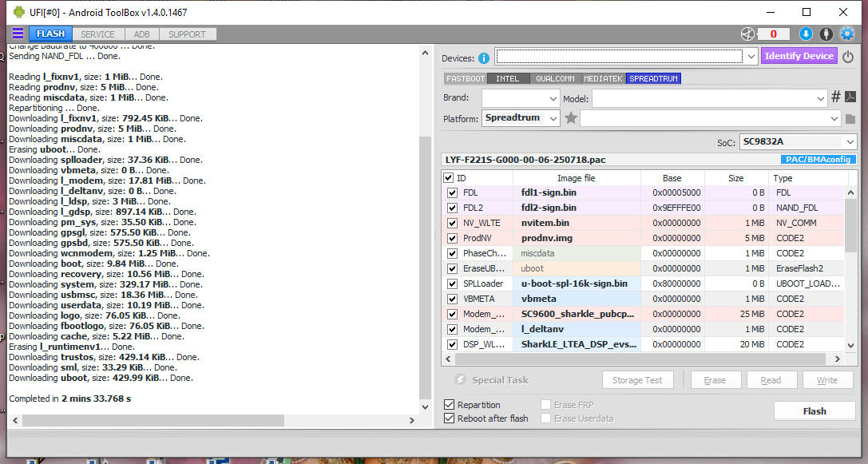Toggle the Reboot after flash checkbox
The height and width of the screenshot is (464, 868).
[x=450, y=418]
